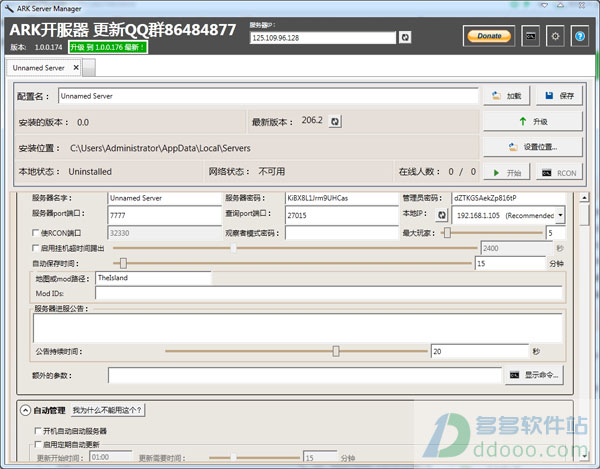The width and height of the screenshot is (600, 469).
Task: Click the 开始 start server button
Action: click(507, 173)
